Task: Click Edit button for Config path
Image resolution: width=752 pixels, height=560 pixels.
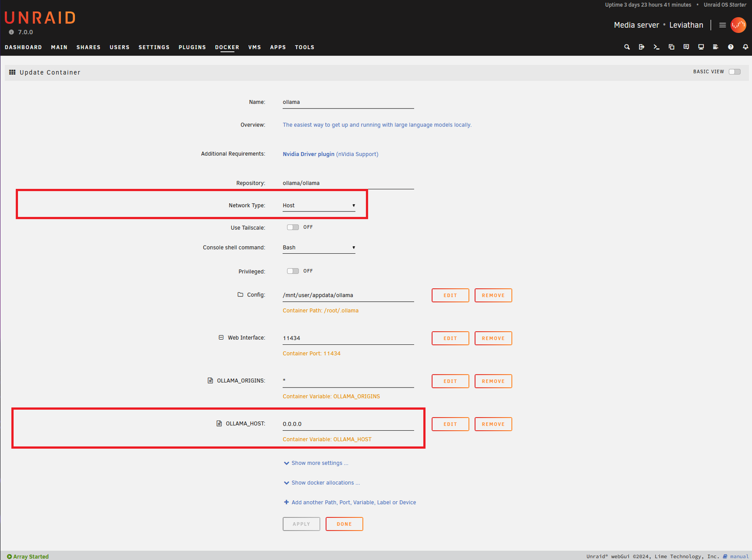Action: [450, 296]
